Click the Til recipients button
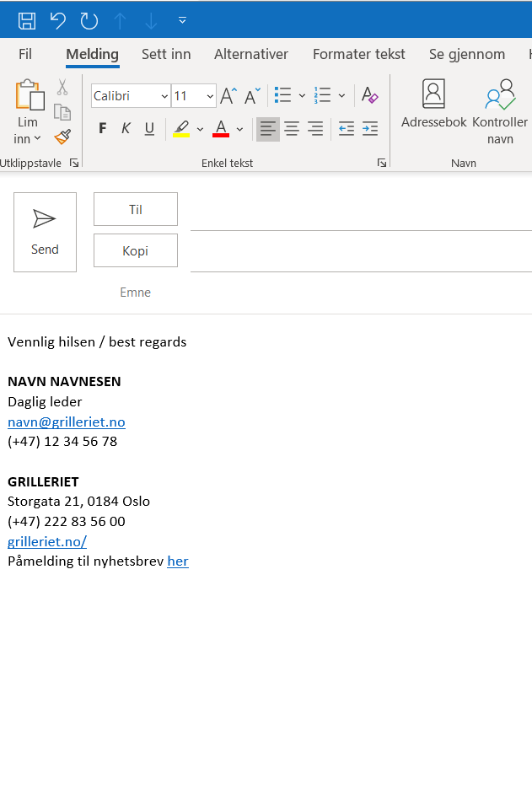This screenshot has width=532, height=811. coord(136,209)
